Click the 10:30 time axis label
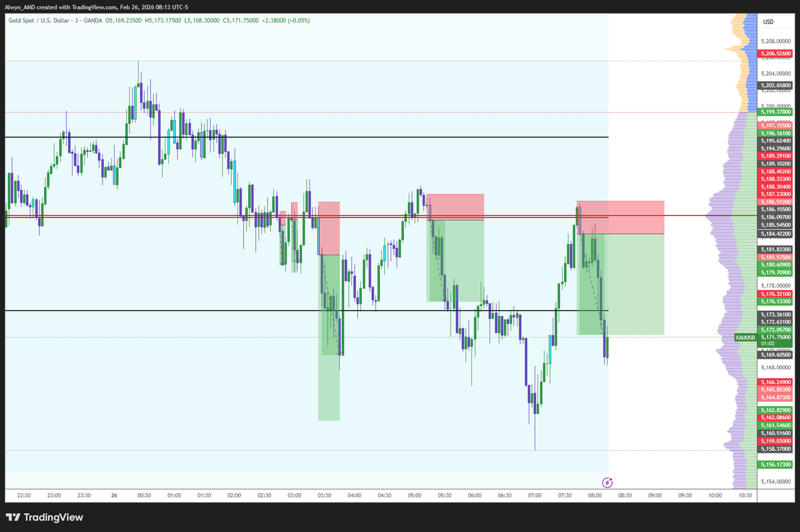Screen dimensions: 800x532 tap(745, 495)
